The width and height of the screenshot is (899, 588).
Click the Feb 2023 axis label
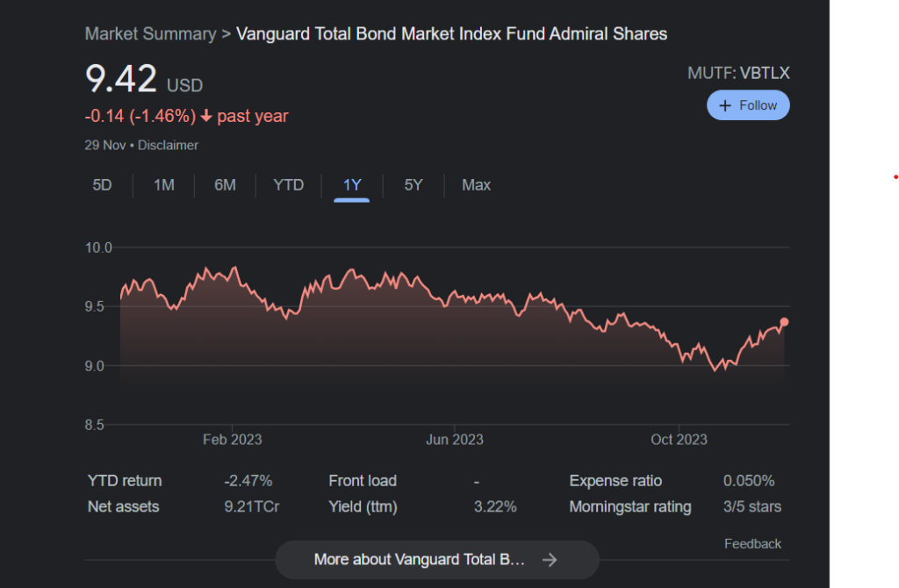[x=232, y=440]
